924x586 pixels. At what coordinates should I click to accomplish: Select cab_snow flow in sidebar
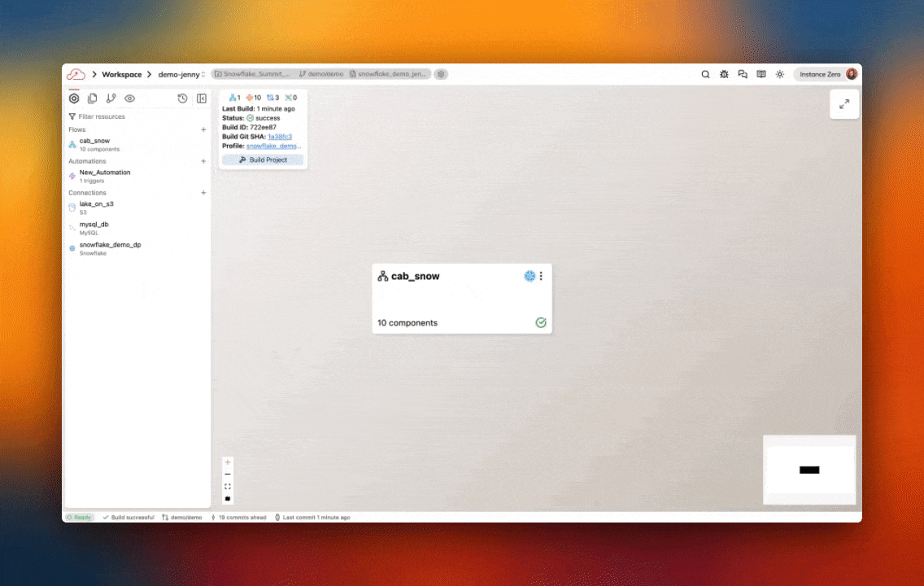coord(137,144)
